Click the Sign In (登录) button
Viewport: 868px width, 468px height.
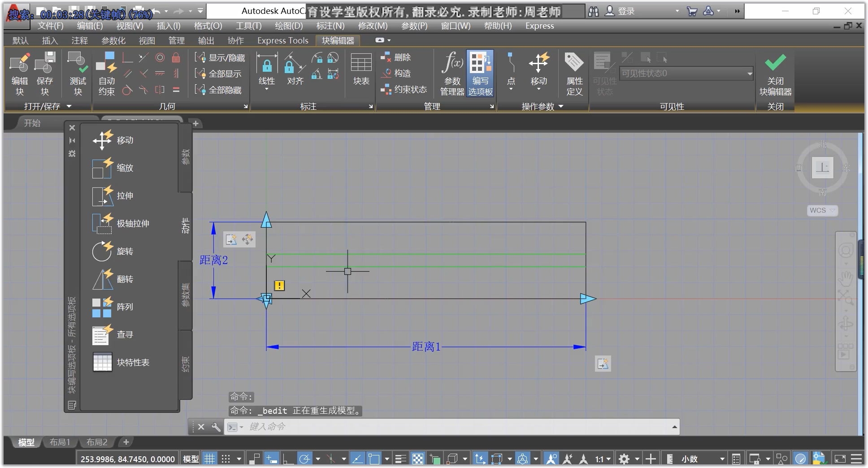pyautogui.click(x=620, y=11)
